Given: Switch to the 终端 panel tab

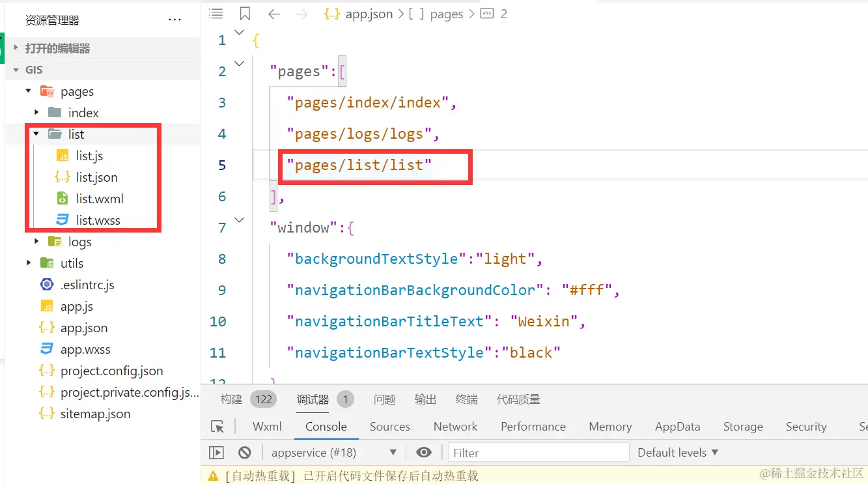Looking at the screenshot, I should [x=467, y=399].
